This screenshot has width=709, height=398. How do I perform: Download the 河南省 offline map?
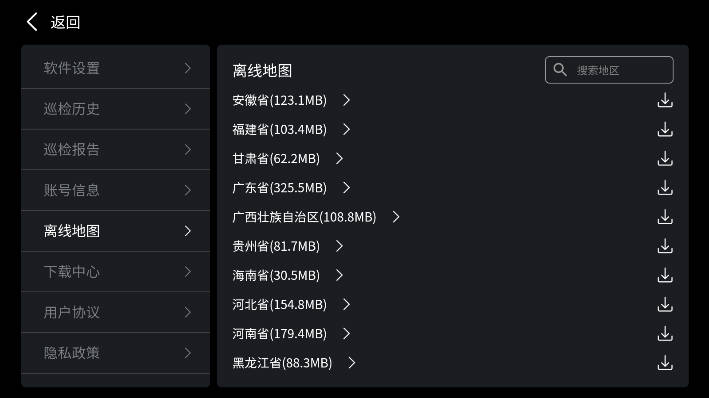click(665, 334)
